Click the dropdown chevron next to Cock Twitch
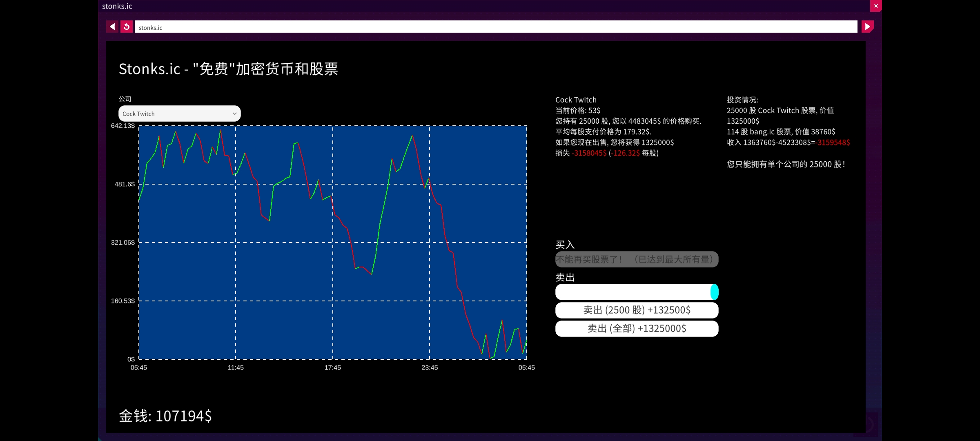Image resolution: width=980 pixels, height=441 pixels. [x=235, y=114]
